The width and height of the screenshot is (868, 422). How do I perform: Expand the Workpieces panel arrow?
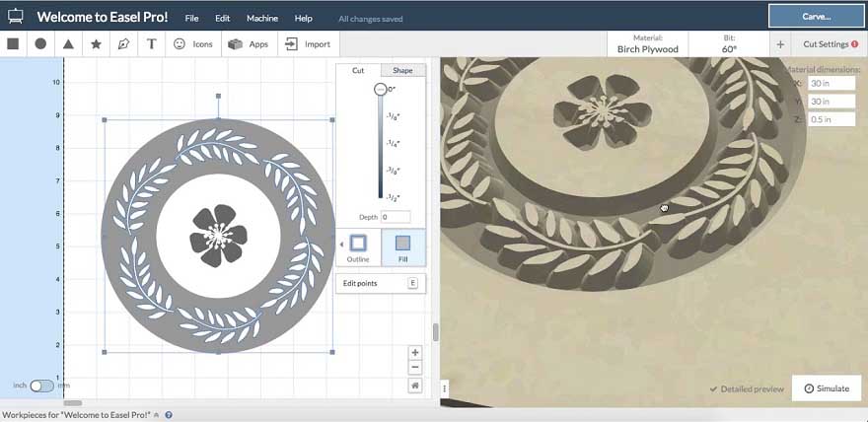click(x=156, y=415)
